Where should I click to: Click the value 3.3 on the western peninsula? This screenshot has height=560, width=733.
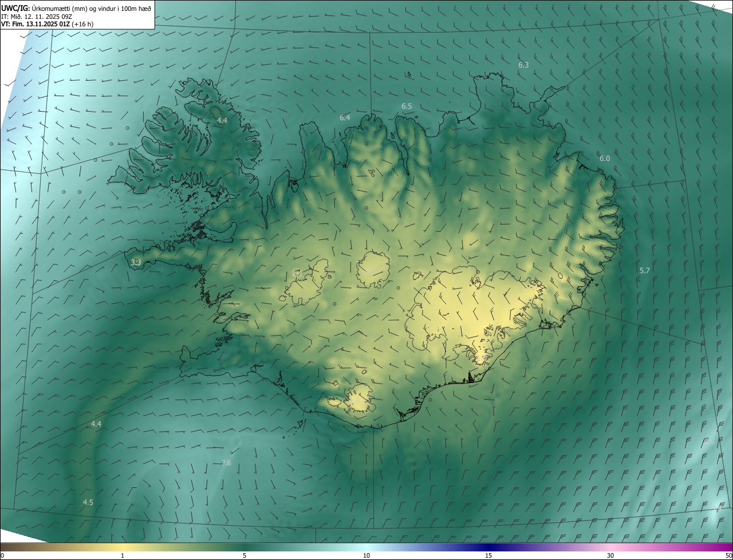point(136,262)
